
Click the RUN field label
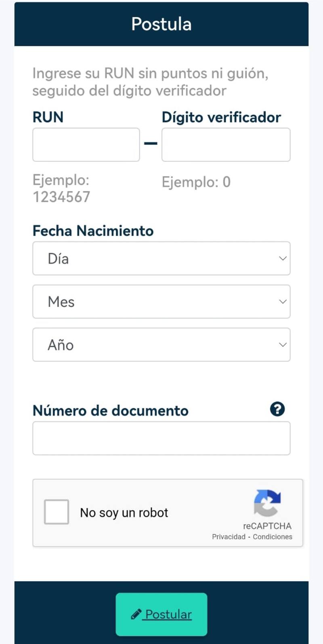48,117
